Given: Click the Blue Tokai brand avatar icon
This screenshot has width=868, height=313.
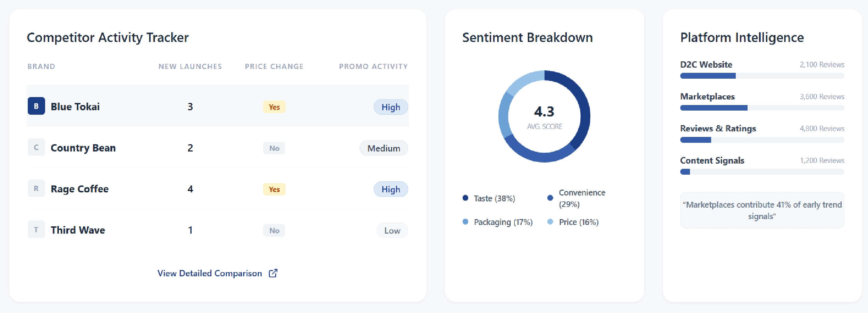Looking at the screenshot, I should (36, 106).
